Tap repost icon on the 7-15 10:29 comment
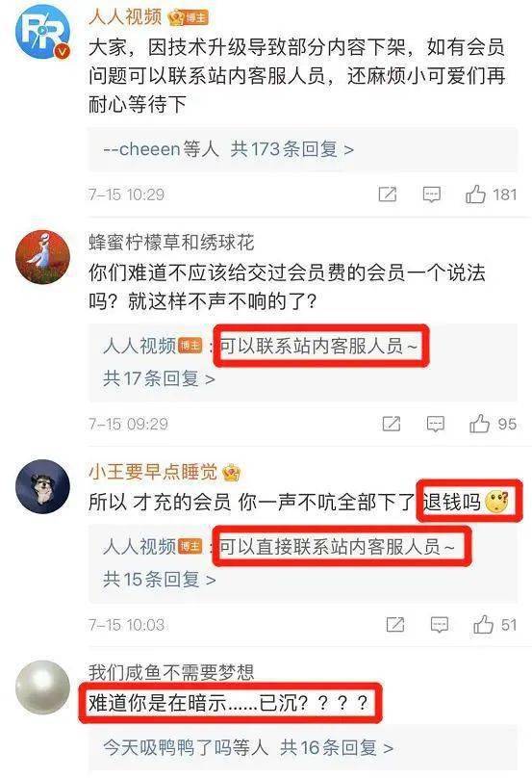The height and width of the screenshot is (778, 532). tap(388, 194)
